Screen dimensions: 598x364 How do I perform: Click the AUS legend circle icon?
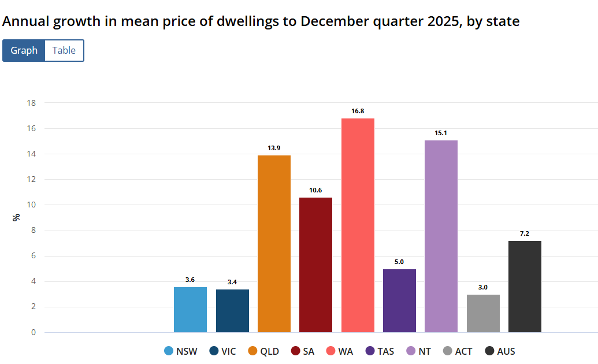[490, 351]
